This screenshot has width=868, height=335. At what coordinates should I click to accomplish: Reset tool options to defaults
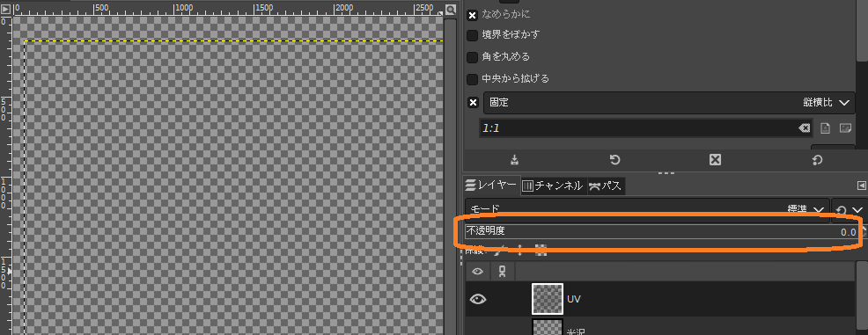817,160
